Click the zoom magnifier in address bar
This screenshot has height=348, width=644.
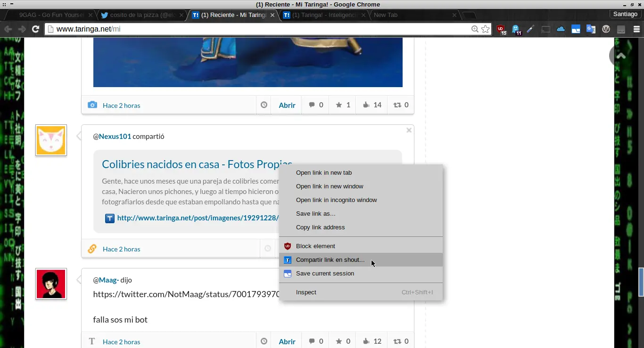tap(475, 29)
